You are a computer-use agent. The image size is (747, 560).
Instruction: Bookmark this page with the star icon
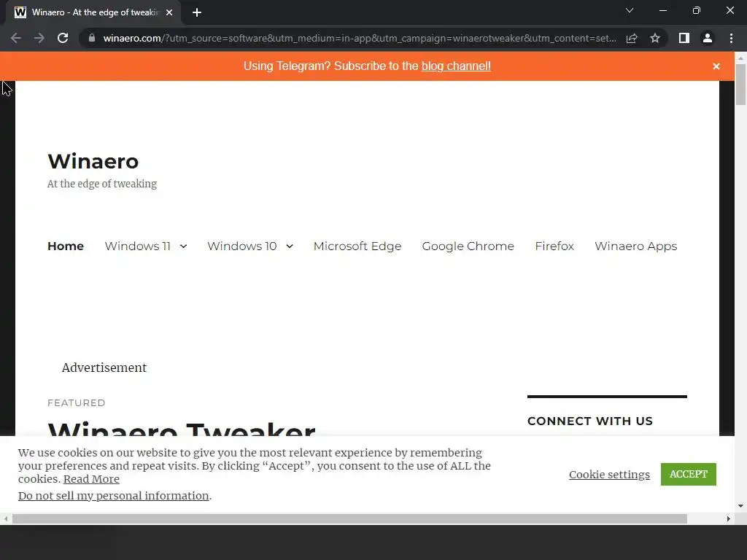(655, 38)
